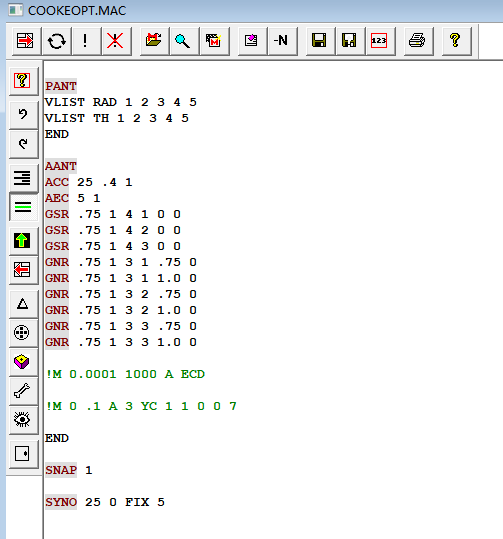This screenshot has width=503, height=539.
Task: Toggle the eye visibility sidebar icon
Action: click(23, 420)
